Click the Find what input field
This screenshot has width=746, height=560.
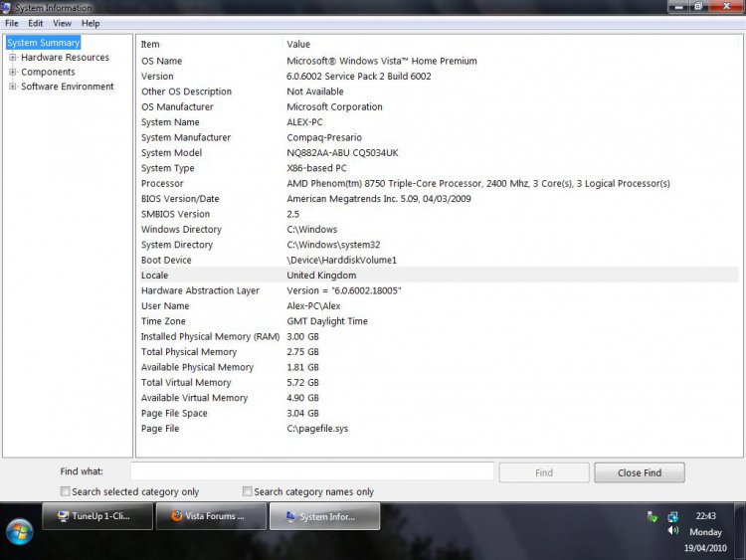coord(312,471)
